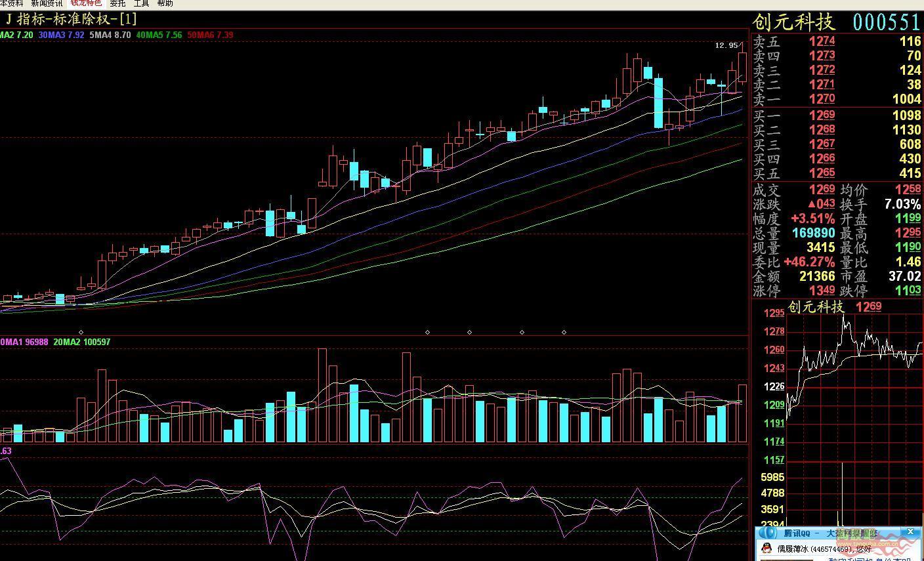This screenshot has height=561, width=924.
Task: Click the 最高 high price value
Action: (x=908, y=233)
